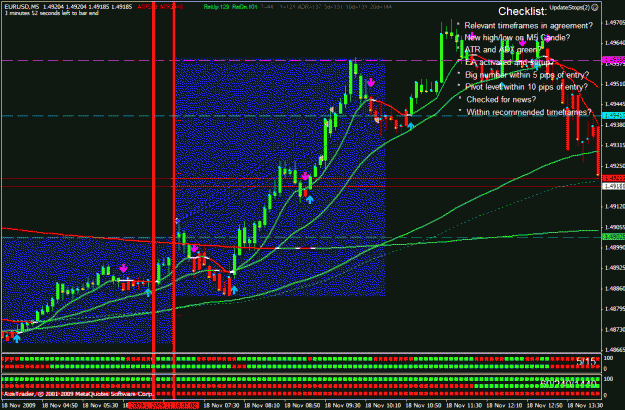Click the 18 Nov 12:10 time axis label
Screen dimensions: 625x410
click(503, 406)
